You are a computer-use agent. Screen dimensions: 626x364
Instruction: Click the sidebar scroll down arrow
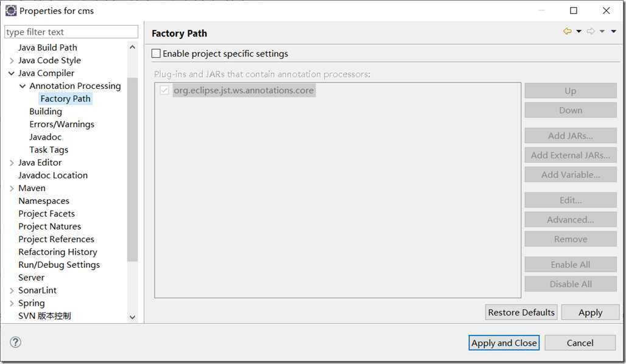(x=133, y=317)
